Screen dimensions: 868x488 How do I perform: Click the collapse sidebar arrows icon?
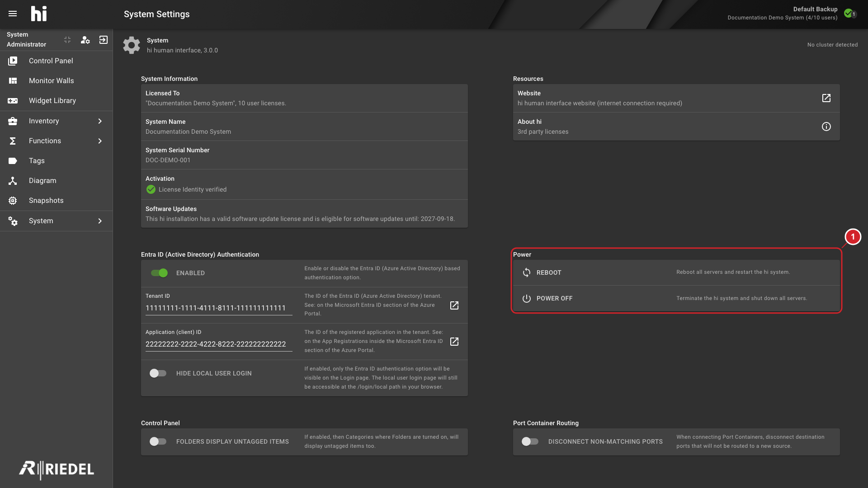(x=67, y=40)
